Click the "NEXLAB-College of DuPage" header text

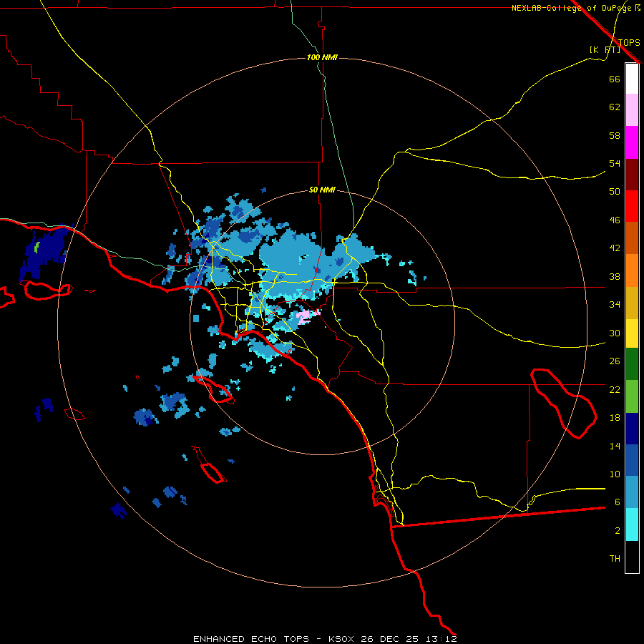click(572, 8)
